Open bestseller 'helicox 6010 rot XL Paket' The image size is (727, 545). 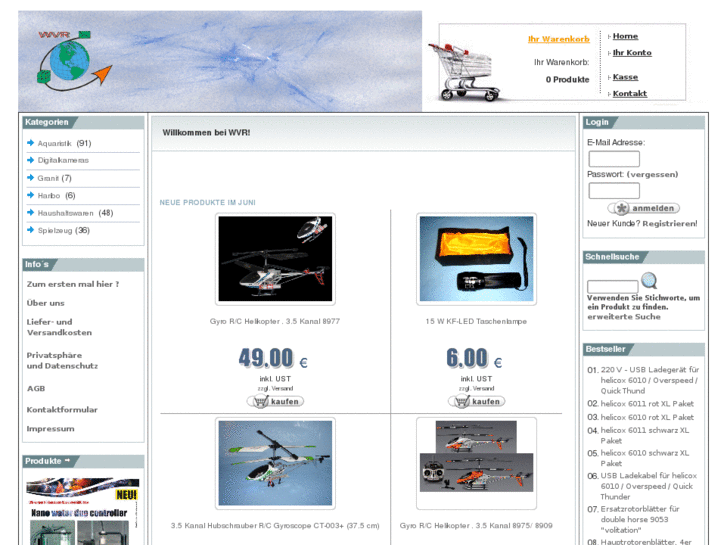(647, 417)
